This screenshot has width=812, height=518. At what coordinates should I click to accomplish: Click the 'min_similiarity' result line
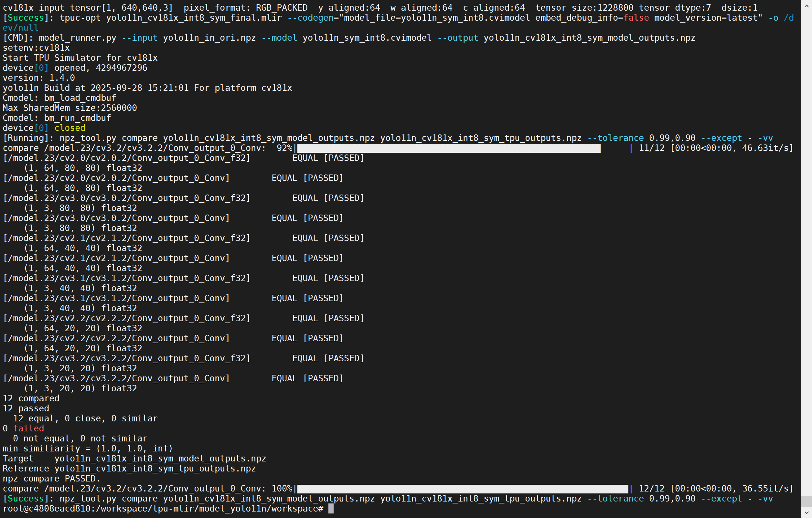point(88,449)
